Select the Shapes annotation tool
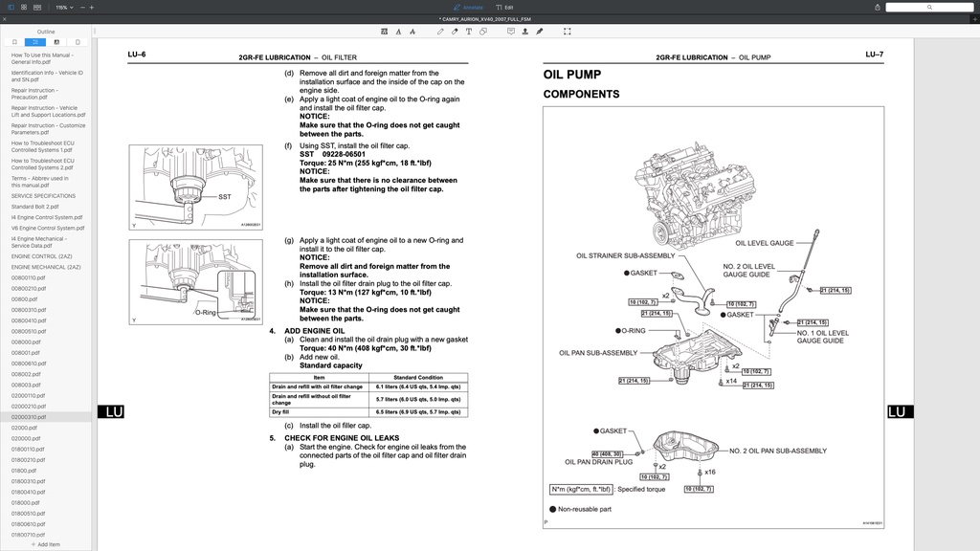 [x=482, y=32]
